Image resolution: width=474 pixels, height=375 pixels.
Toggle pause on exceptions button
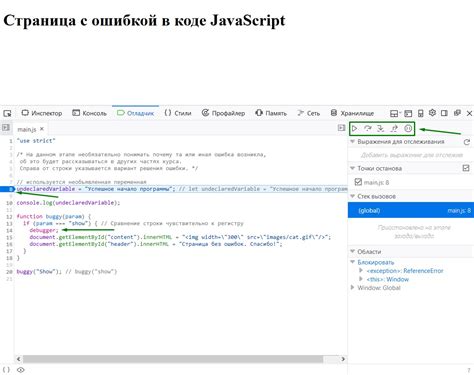408,128
